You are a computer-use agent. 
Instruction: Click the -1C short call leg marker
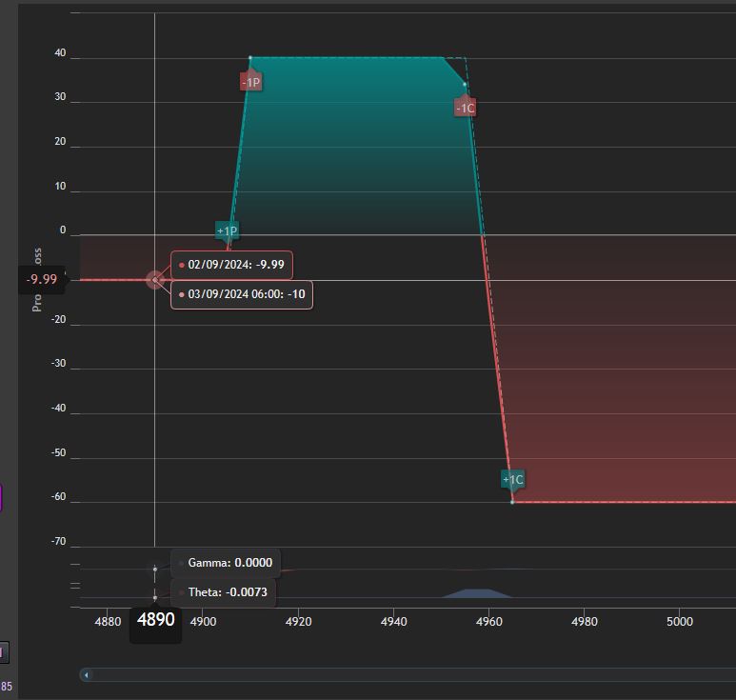click(466, 108)
